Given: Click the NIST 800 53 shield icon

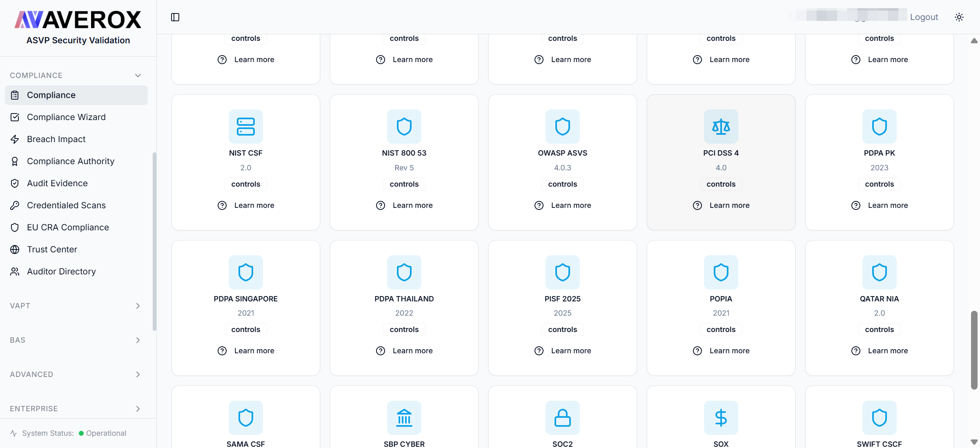Looking at the screenshot, I should pos(404,127).
